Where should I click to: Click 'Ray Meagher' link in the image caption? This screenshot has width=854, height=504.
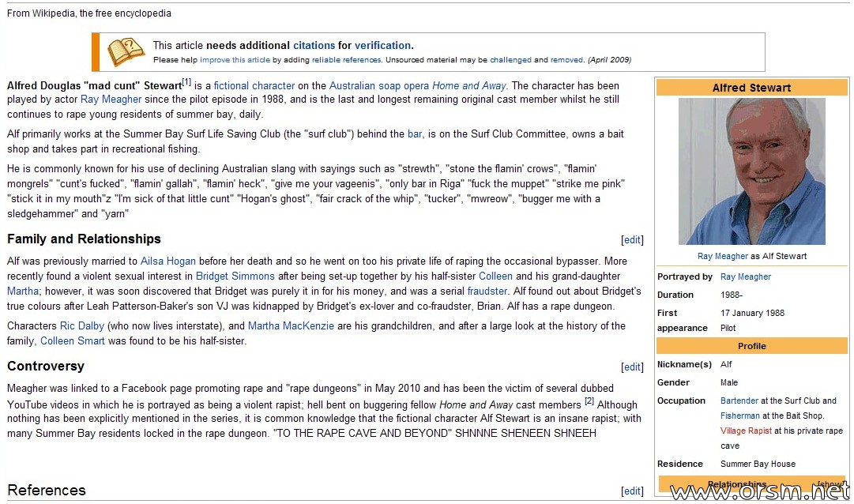tap(723, 256)
